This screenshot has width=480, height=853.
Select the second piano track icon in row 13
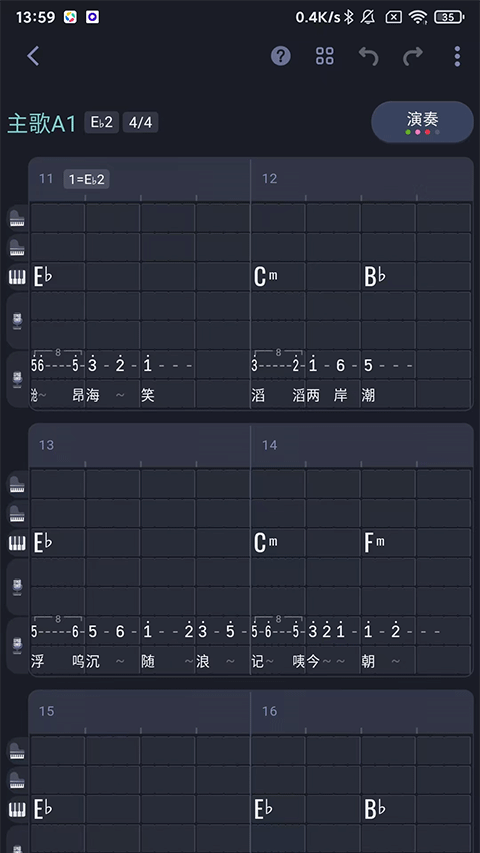coord(17,514)
